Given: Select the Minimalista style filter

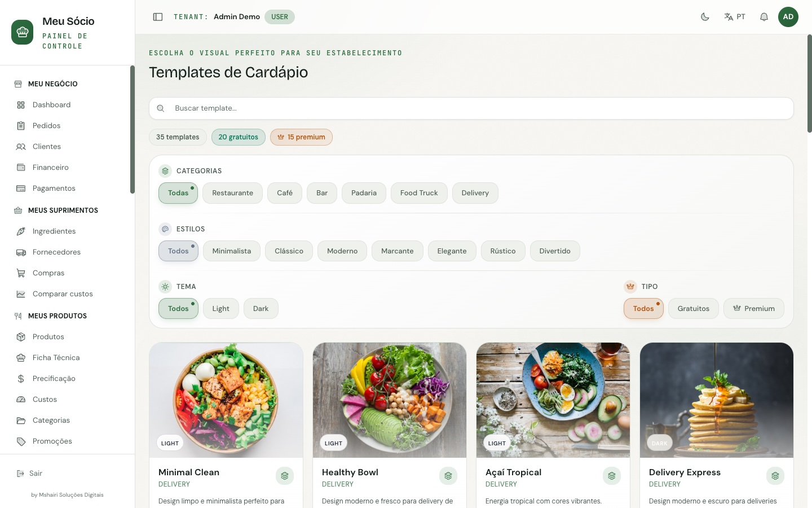Looking at the screenshot, I should (232, 251).
